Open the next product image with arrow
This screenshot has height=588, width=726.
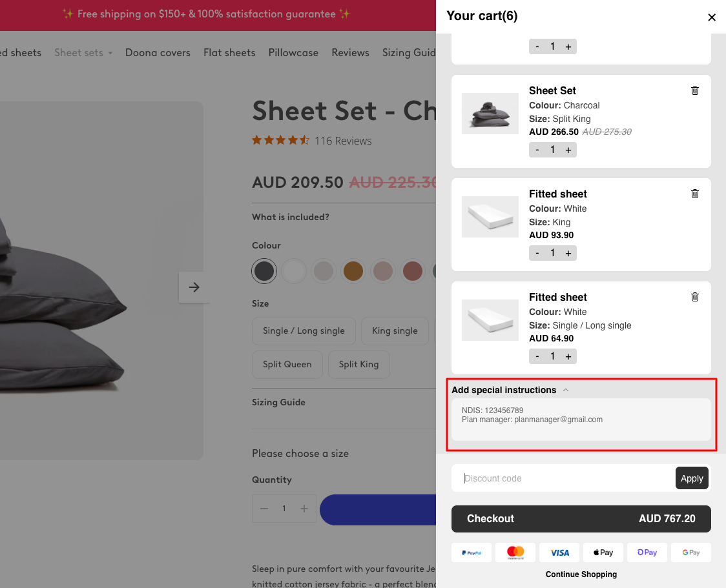click(194, 287)
